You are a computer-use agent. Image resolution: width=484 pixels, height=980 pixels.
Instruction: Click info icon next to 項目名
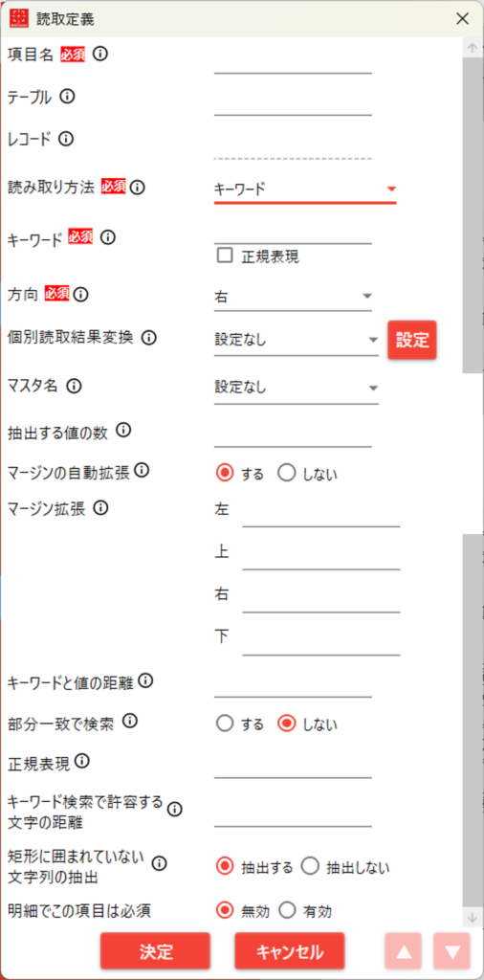[x=99, y=55]
